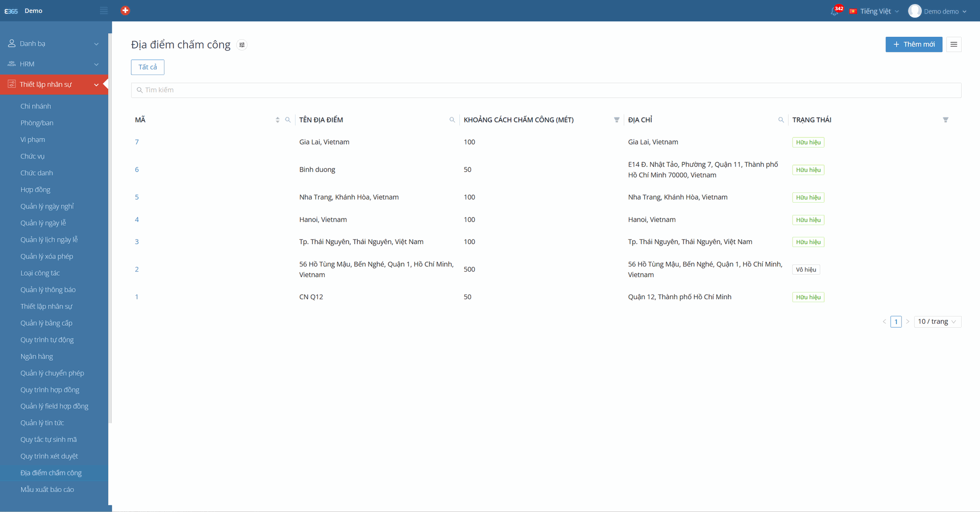This screenshot has height=512, width=980.
Task: Select the Tất cả filter tab
Action: pyautogui.click(x=148, y=67)
